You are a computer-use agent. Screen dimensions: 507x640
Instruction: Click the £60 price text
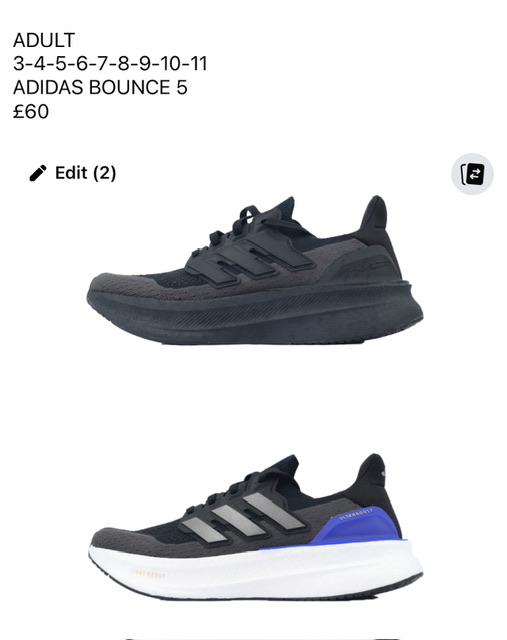[x=31, y=111]
